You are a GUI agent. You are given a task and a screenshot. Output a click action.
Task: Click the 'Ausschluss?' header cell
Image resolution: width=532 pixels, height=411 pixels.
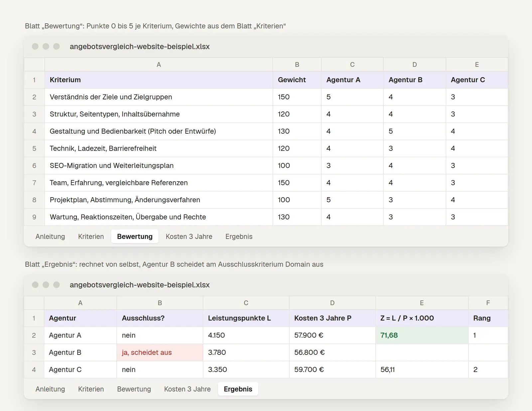tap(160, 318)
